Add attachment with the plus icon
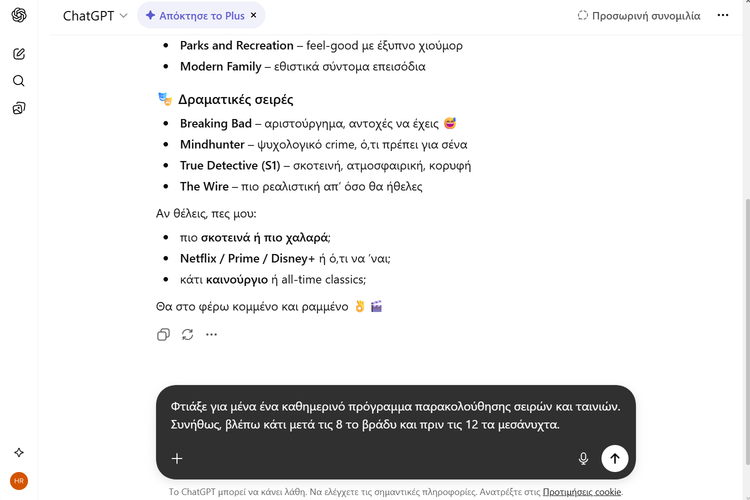Image resolution: width=750 pixels, height=500 pixels. [177, 458]
